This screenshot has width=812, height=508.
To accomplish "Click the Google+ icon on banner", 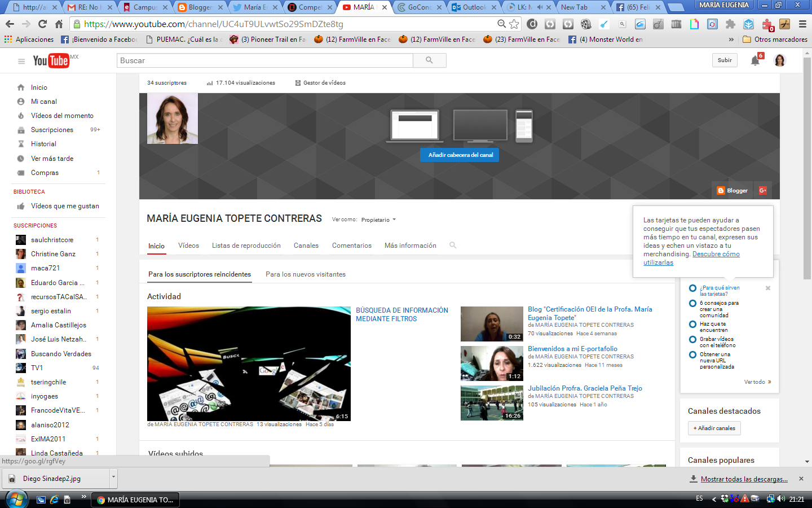I will pos(762,191).
